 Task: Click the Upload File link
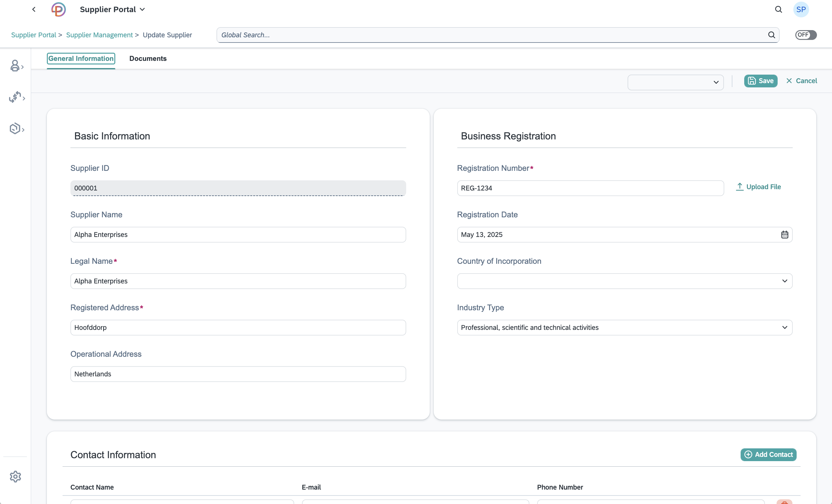click(x=758, y=187)
